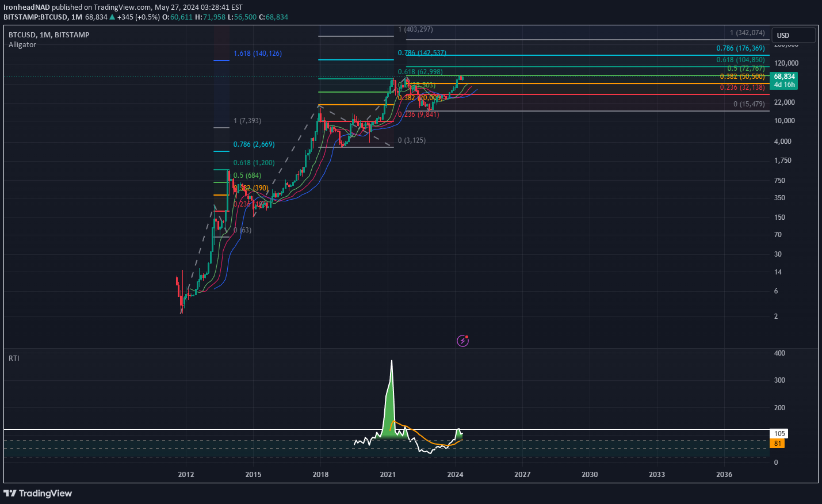Click the 2036 label on time axis

724,474
